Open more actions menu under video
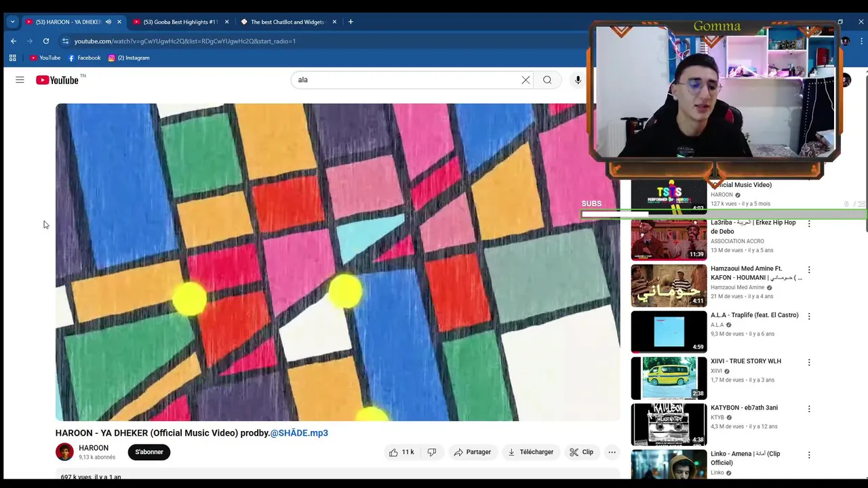 [x=612, y=452]
